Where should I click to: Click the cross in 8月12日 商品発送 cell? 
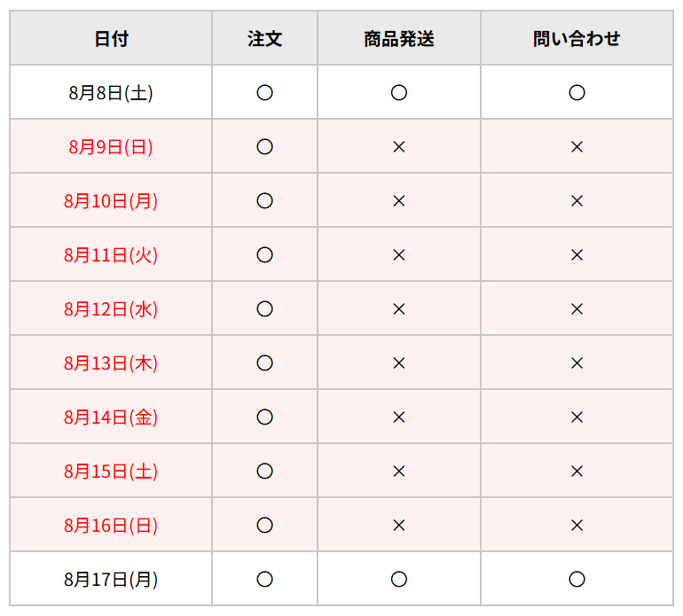click(x=399, y=309)
